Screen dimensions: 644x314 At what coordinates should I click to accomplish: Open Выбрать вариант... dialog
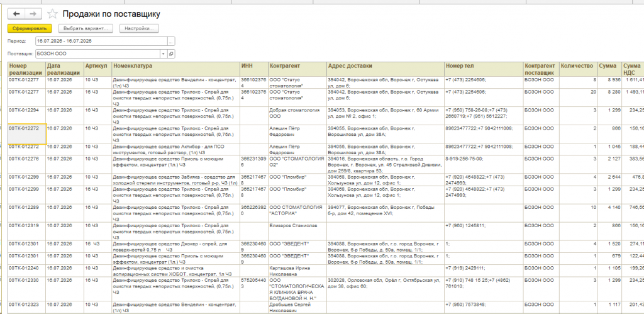[86, 28]
